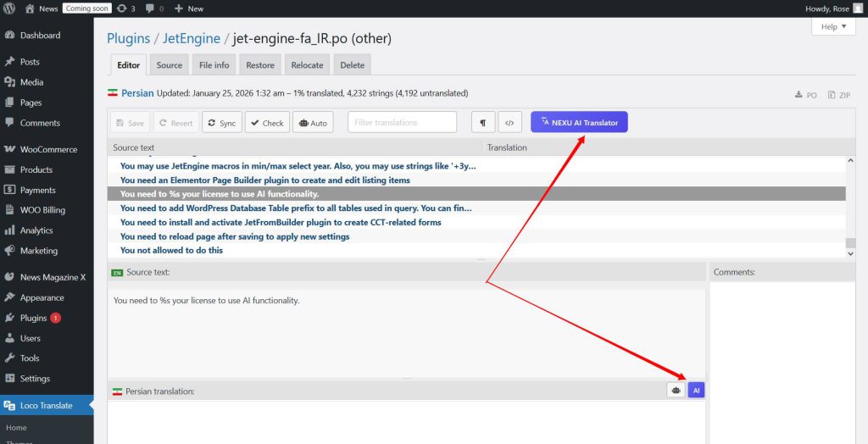Click the Check button
This screenshot has height=444, width=868.
coord(267,123)
